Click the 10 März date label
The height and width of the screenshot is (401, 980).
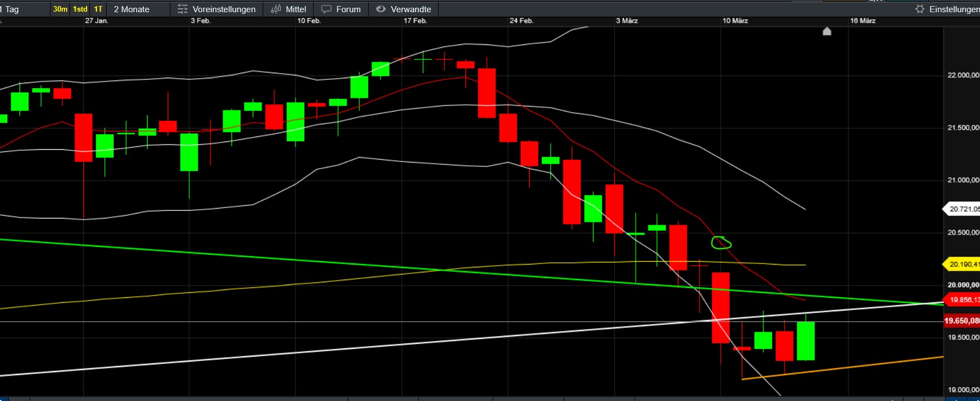click(735, 21)
